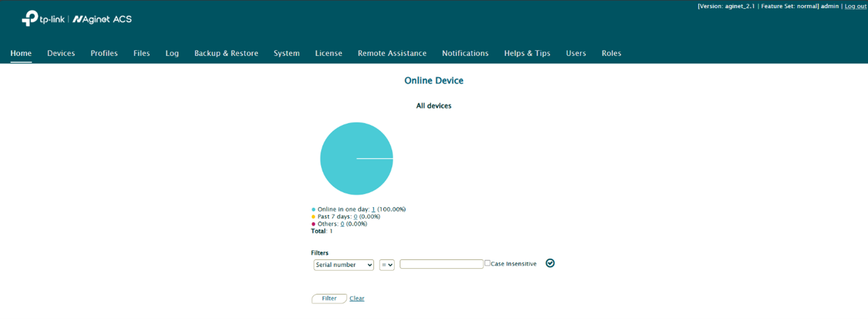The height and width of the screenshot is (319, 868).
Task: Open the Notifications menu item
Action: pos(465,53)
